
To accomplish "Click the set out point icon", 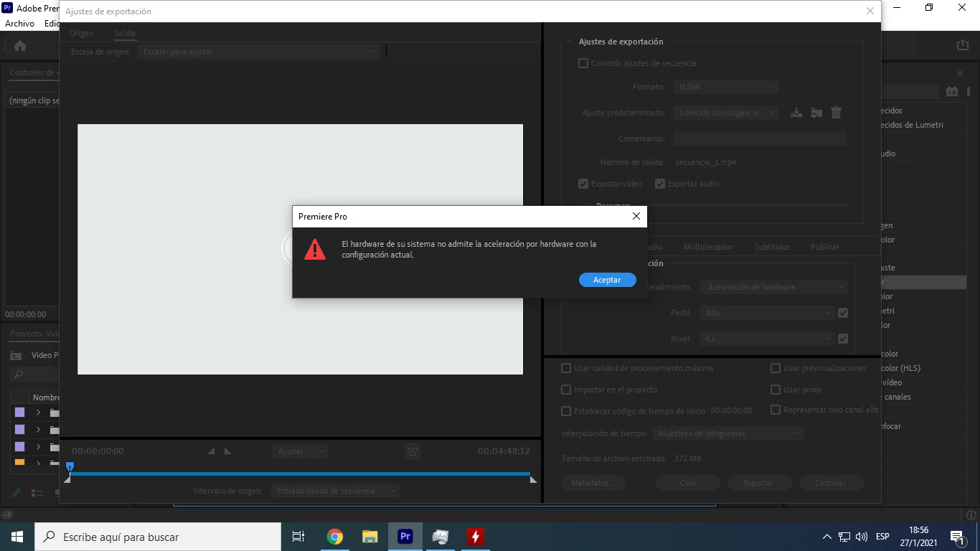I will [227, 451].
